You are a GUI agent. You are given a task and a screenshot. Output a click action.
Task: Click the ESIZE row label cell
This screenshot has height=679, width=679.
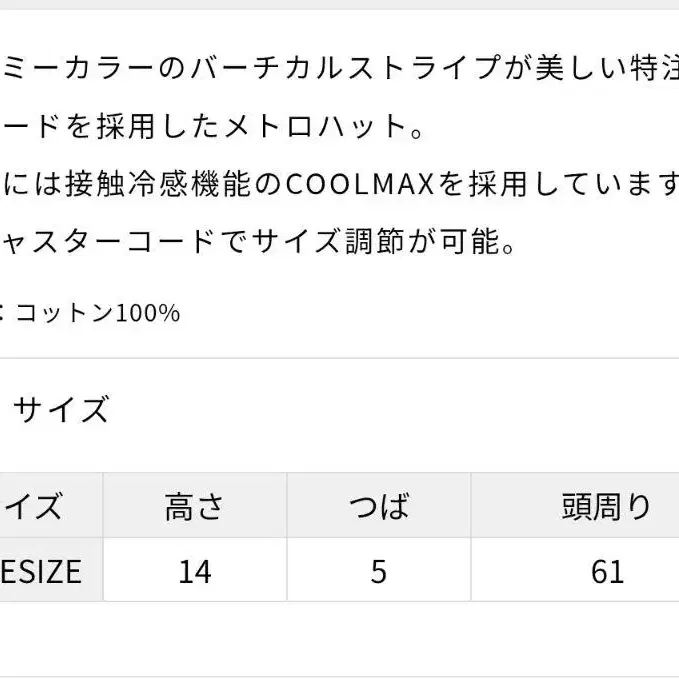click(x=51, y=570)
